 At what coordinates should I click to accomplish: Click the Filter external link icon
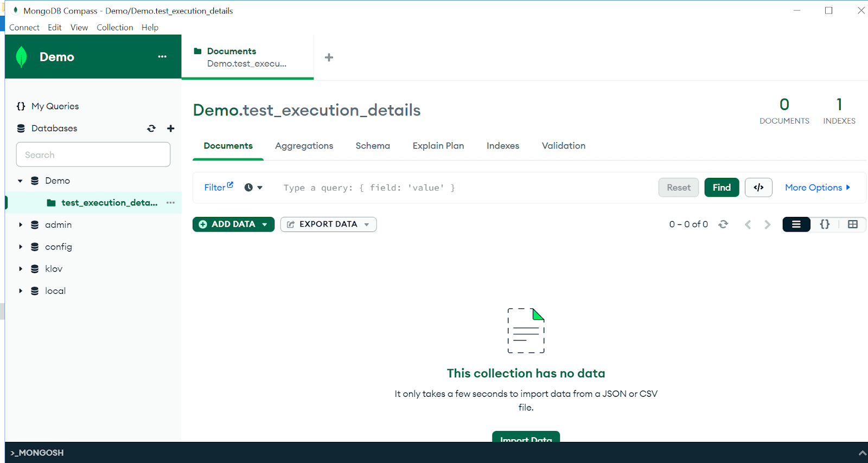tap(230, 185)
